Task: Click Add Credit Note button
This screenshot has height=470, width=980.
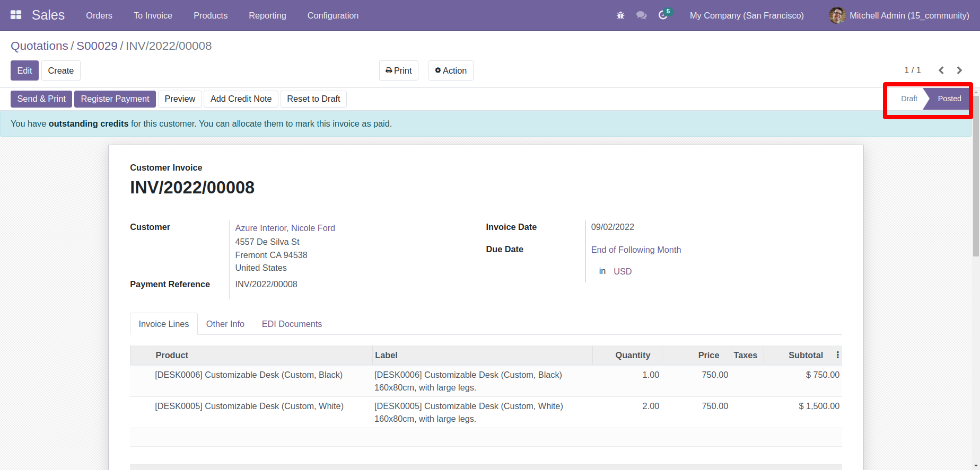Action: point(241,99)
